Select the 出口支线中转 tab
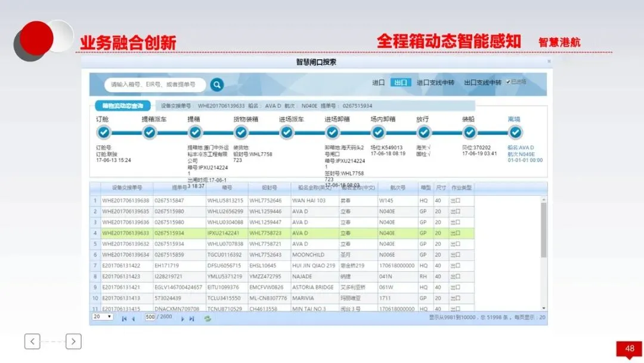 point(482,82)
